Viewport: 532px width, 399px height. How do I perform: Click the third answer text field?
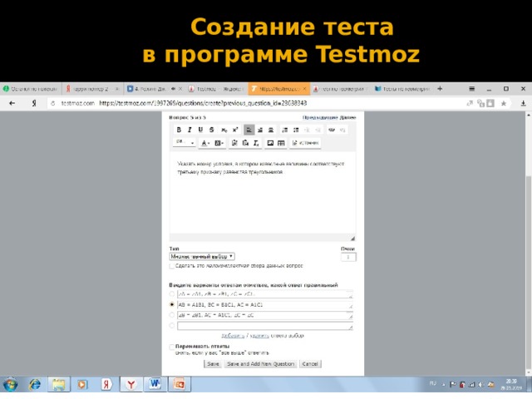coord(265,315)
